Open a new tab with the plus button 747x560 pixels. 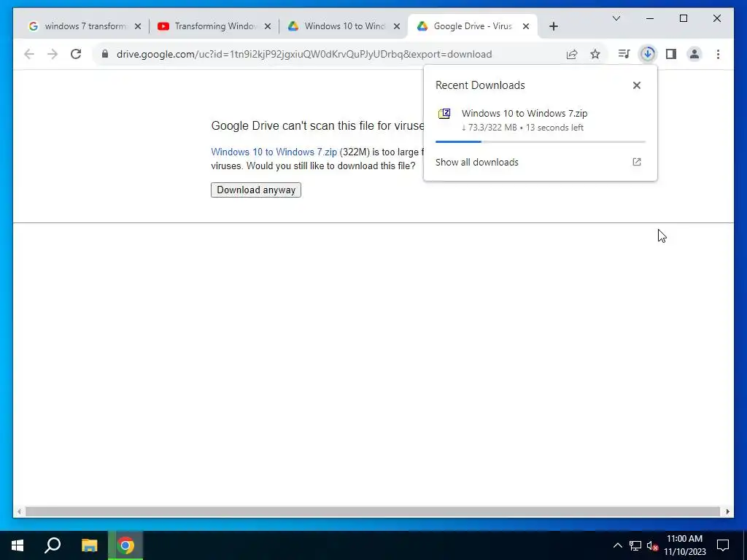coord(553,26)
